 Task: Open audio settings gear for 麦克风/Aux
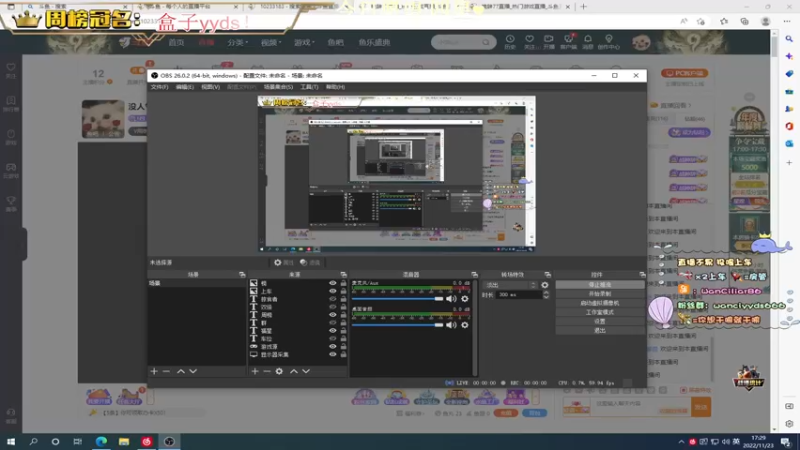465,299
